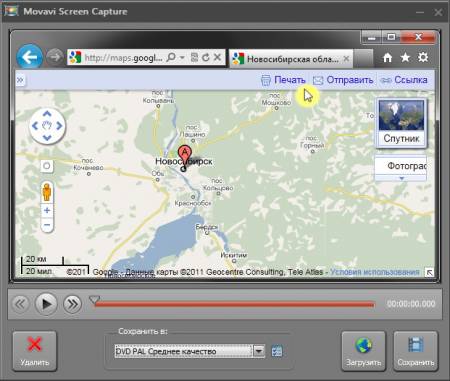Click the Новосибирск city label on map
Viewport: 450px width, 381px height.
184,161
